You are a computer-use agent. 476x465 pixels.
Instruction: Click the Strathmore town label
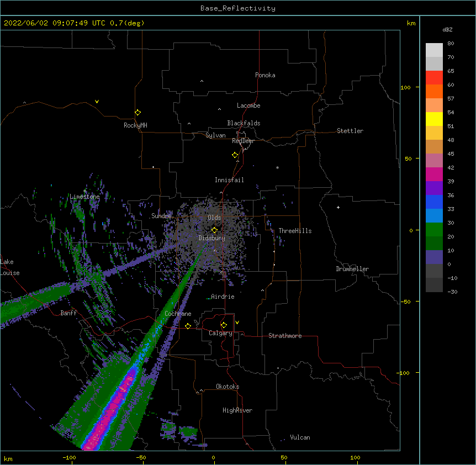coord(285,336)
